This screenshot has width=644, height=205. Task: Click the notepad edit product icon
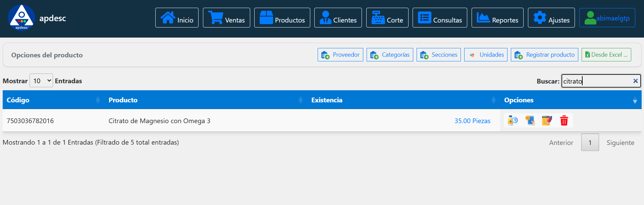click(547, 120)
